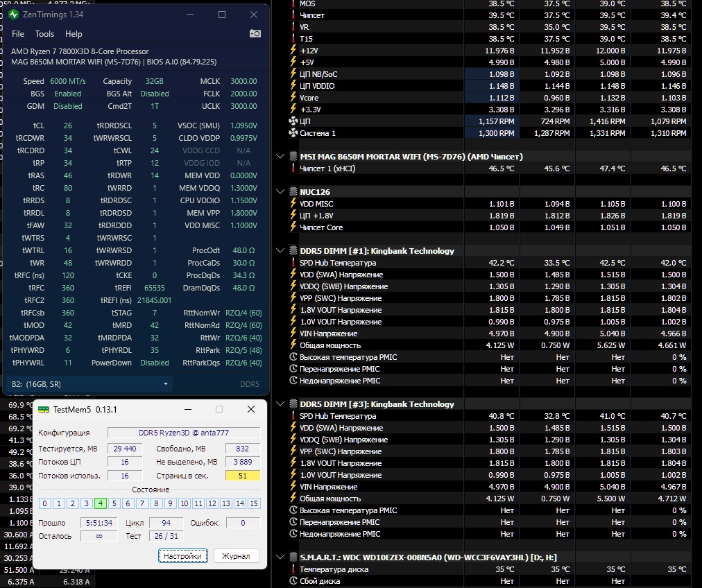
Task: Click the VSOC (SMU) value 1.0950V
Action: (x=244, y=126)
